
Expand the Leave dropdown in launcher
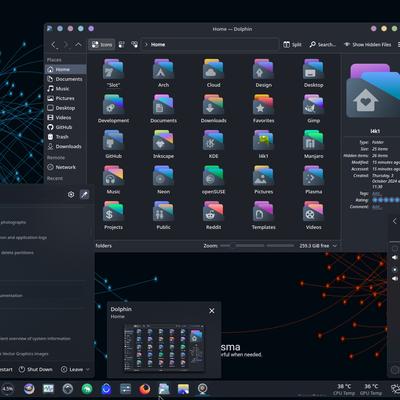tap(88, 369)
